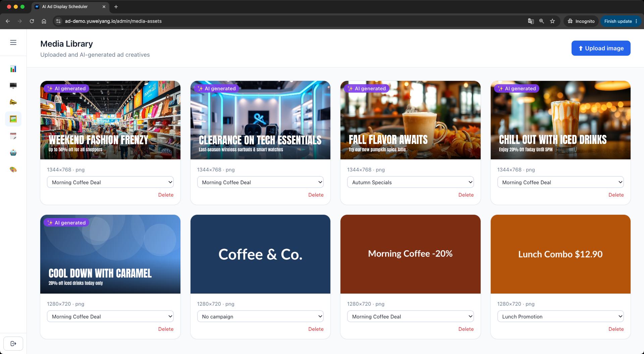Viewport: 644px width, 354px height.
Task: Click the Coffee & Co. thumbnail
Action: [x=260, y=254]
